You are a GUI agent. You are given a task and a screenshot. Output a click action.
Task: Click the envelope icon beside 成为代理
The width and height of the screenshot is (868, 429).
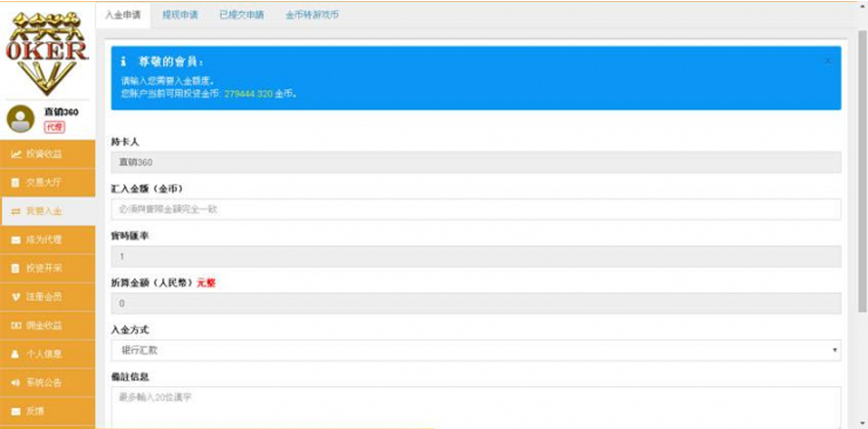pyautogui.click(x=16, y=240)
